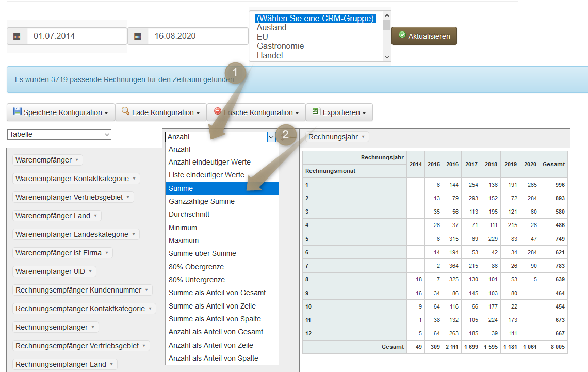Image resolution: width=588 pixels, height=372 pixels.
Task: Open the Lade Konfiguration dropdown
Action: [x=160, y=112]
